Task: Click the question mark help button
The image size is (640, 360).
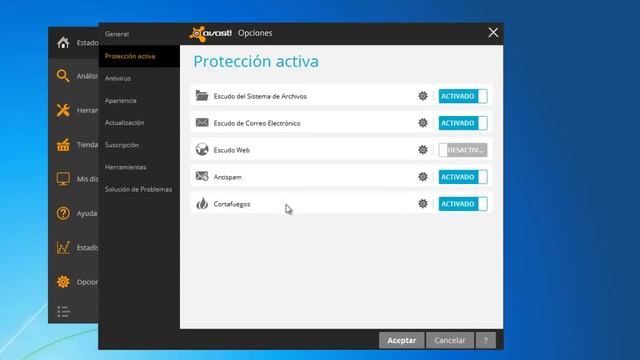Action: point(486,340)
